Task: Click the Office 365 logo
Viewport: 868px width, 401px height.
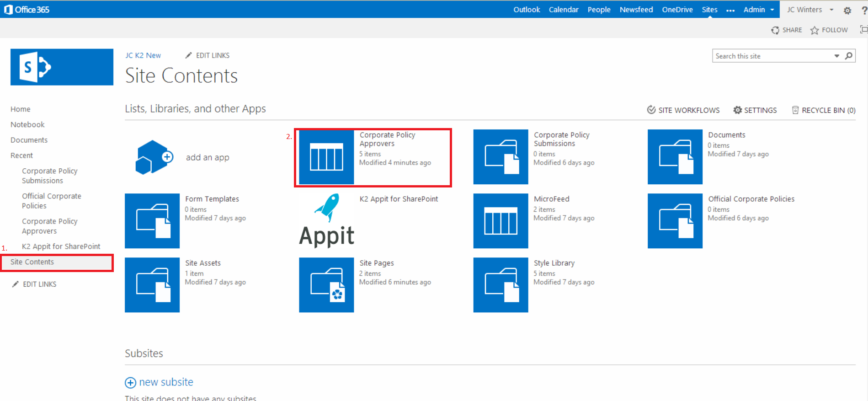Action: pyautogui.click(x=27, y=10)
